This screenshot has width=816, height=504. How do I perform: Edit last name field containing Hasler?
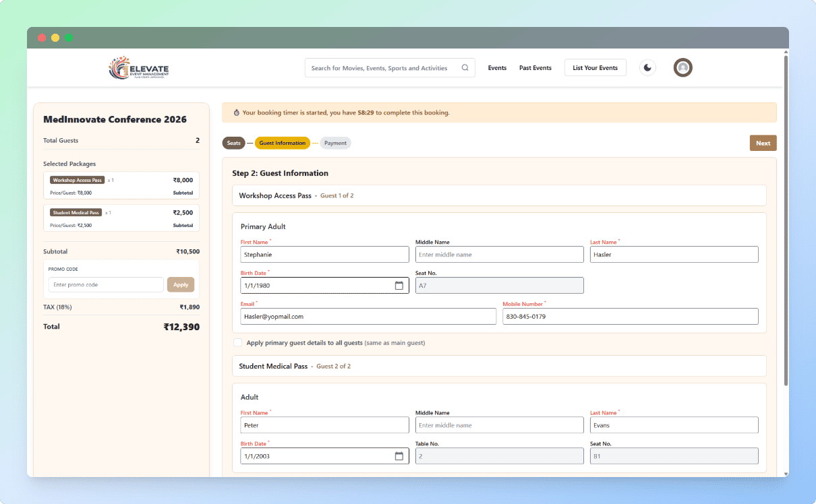click(674, 254)
